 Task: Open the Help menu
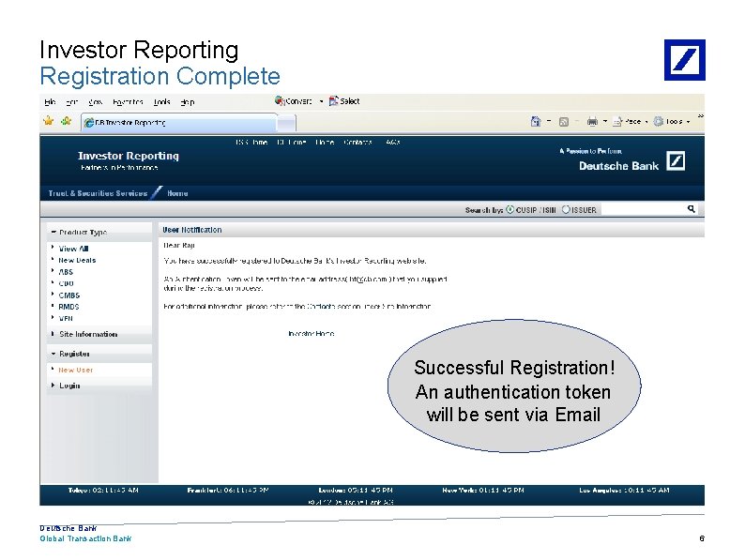tap(188, 101)
